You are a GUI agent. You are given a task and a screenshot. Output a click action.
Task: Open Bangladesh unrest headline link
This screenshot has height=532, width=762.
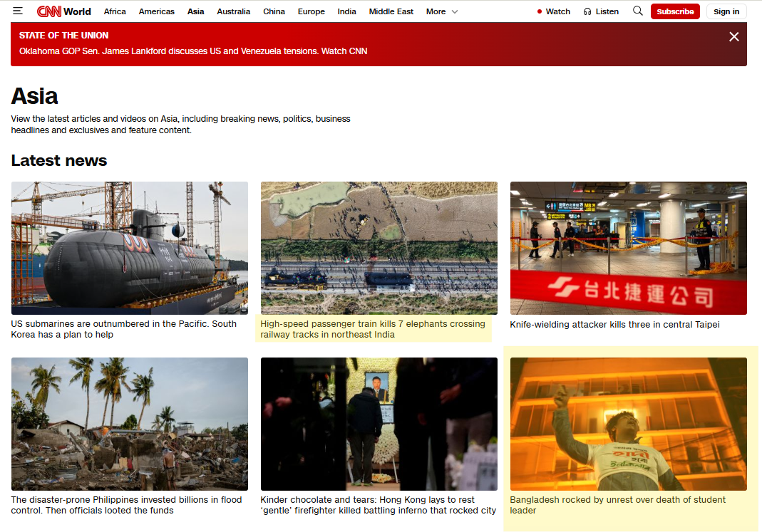617,505
